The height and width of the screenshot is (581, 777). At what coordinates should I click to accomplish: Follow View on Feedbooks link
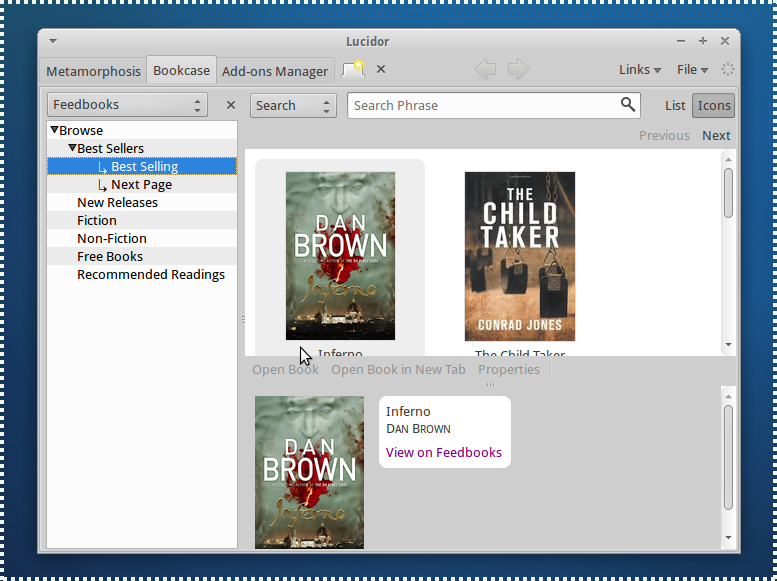444,453
